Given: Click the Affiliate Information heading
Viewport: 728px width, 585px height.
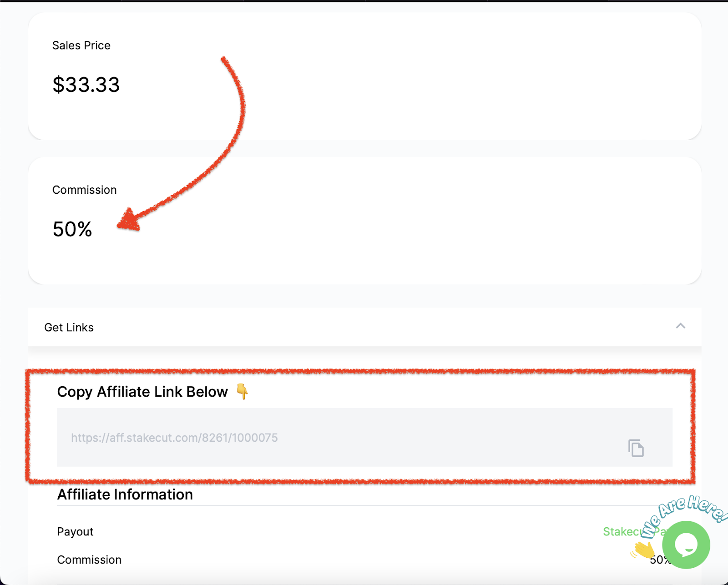Looking at the screenshot, I should 125,494.
